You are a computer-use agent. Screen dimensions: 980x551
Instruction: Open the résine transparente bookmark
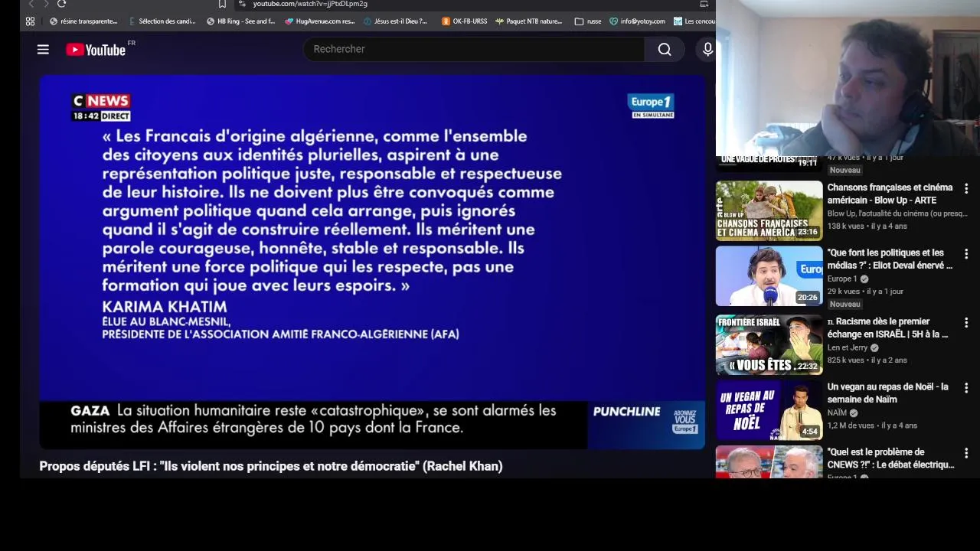click(83, 21)
